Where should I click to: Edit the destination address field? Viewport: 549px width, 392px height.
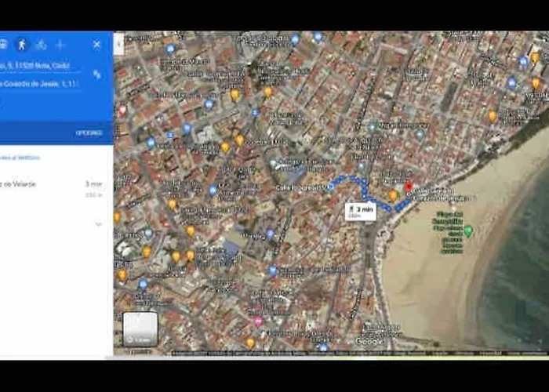(39, 84)
